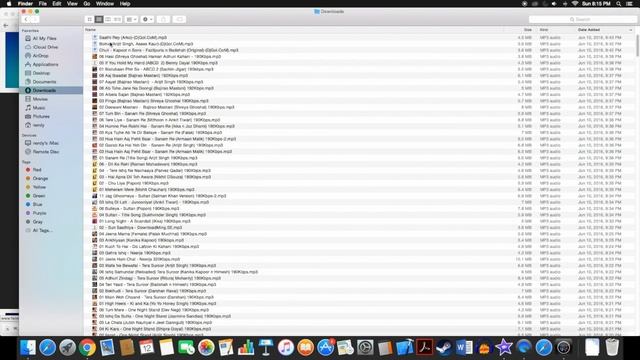
Task: Open iTunes from the Dock
Action: tap(286, 348)
